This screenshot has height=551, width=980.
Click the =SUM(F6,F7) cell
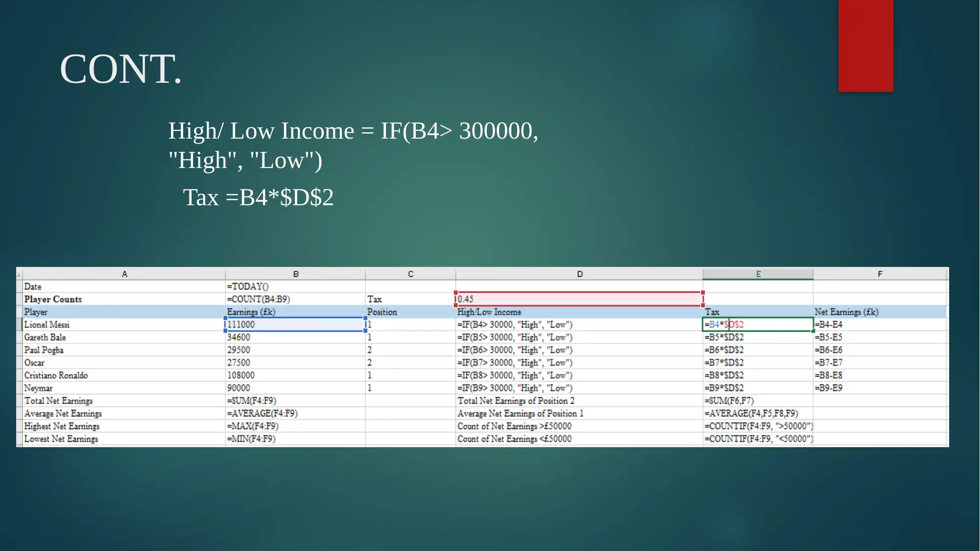(x=758, y=401)
